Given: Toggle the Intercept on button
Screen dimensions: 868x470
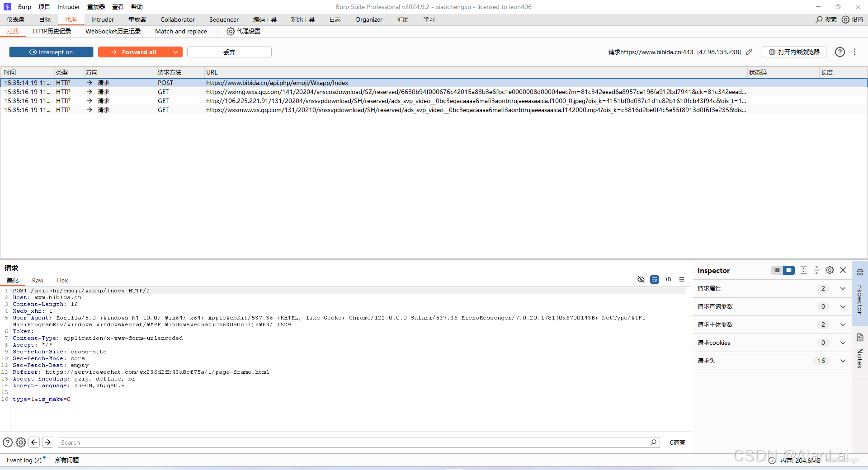Looking at the screenshot, I should [51, 52].
